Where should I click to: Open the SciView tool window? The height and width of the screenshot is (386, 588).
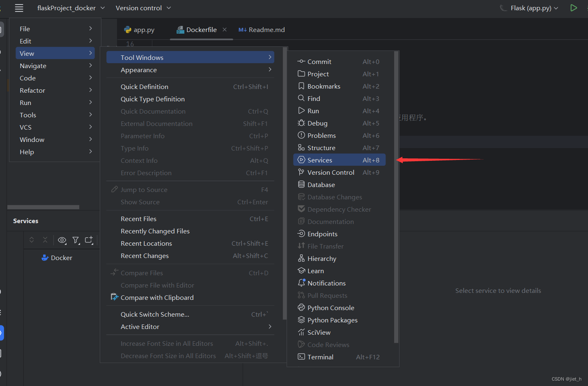coord(339,332)
